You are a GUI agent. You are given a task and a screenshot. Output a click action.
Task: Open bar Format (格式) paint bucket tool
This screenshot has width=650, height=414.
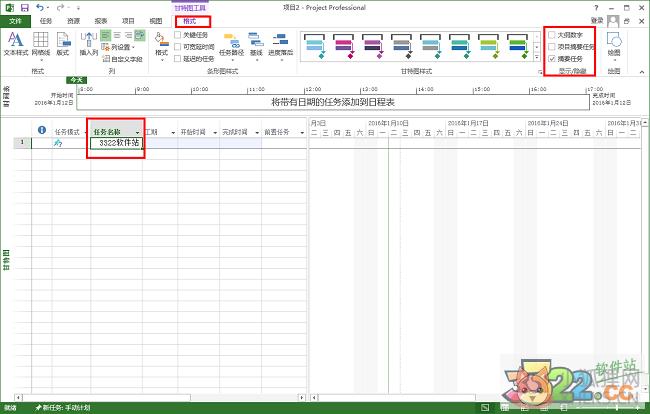(161, 45)
